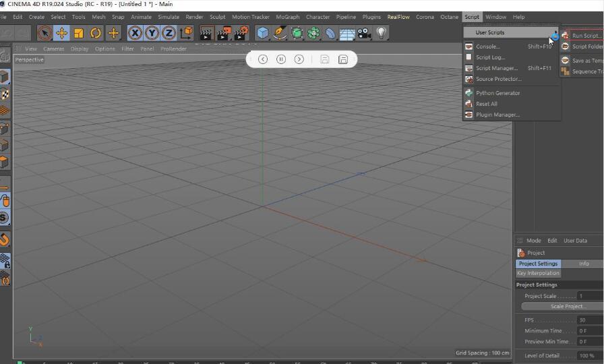Switch to Info tab
The image size is (604, 364).
[x=584, y=264]
